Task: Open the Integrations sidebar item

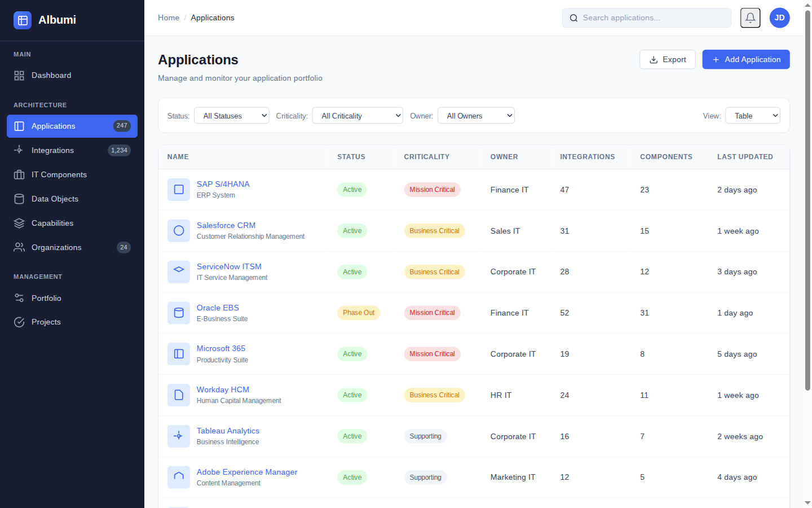Action: coord(53,150)
